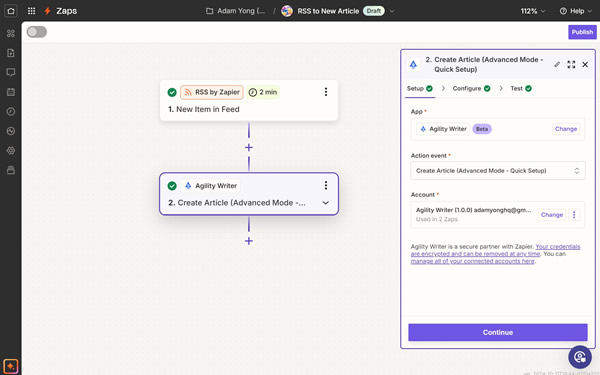The height and width of the screenshot is (375, 600).
Task: Open the account options three-dot menu
Action: [574, 215]
